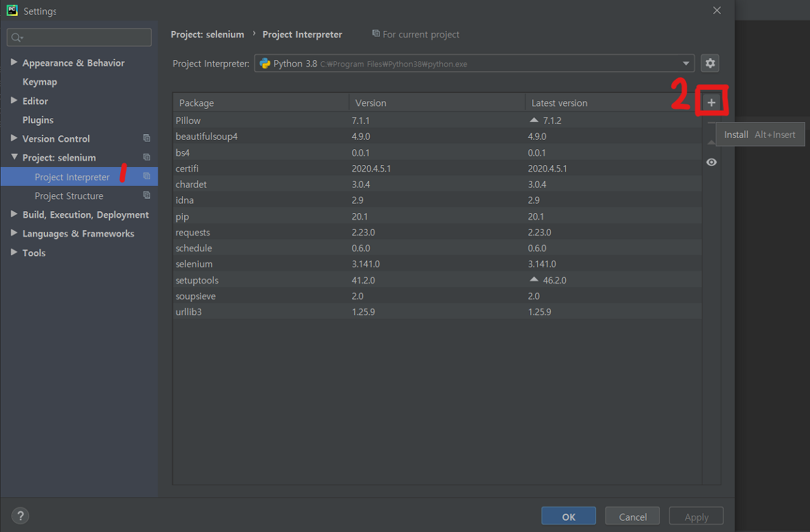
Task: Select the Pillow package row
Action: (x=437, y=120)
